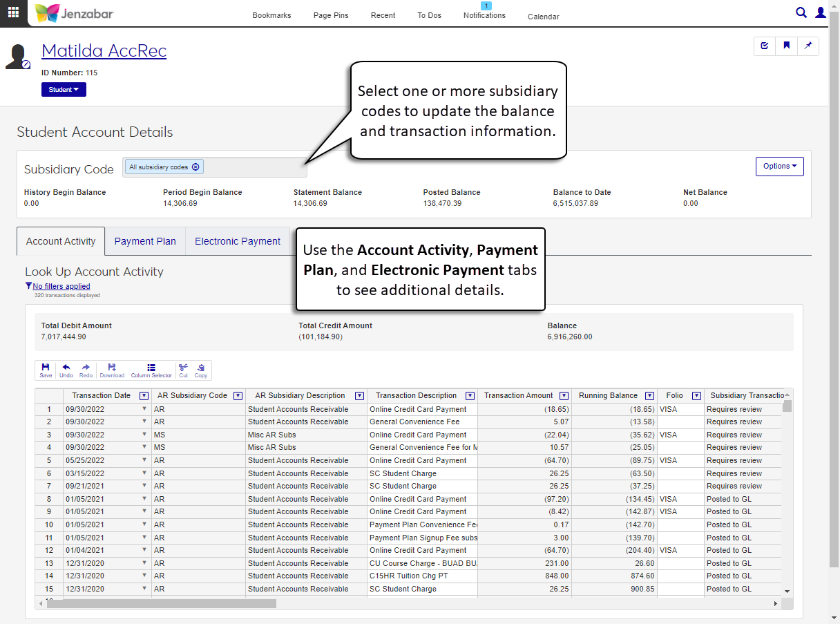Screen dimensions: 840x624
Task: Pin this page using the pin icon
Action: pyautogui.click(x=808, y=46)
